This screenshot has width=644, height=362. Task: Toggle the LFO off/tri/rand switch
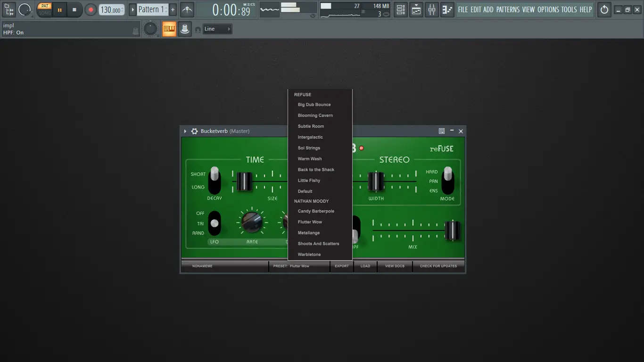pyautogui.click(x=215, y=223)
